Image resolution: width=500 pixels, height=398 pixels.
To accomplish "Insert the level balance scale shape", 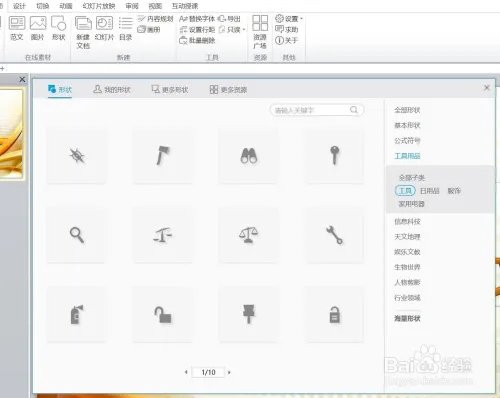I will pos(248,235).
